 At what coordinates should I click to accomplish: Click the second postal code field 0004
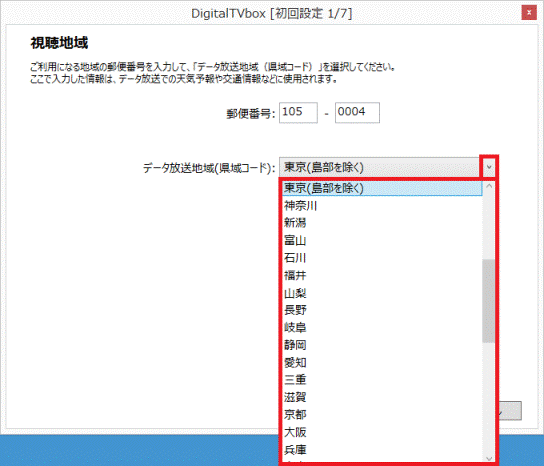coord(357,112)
